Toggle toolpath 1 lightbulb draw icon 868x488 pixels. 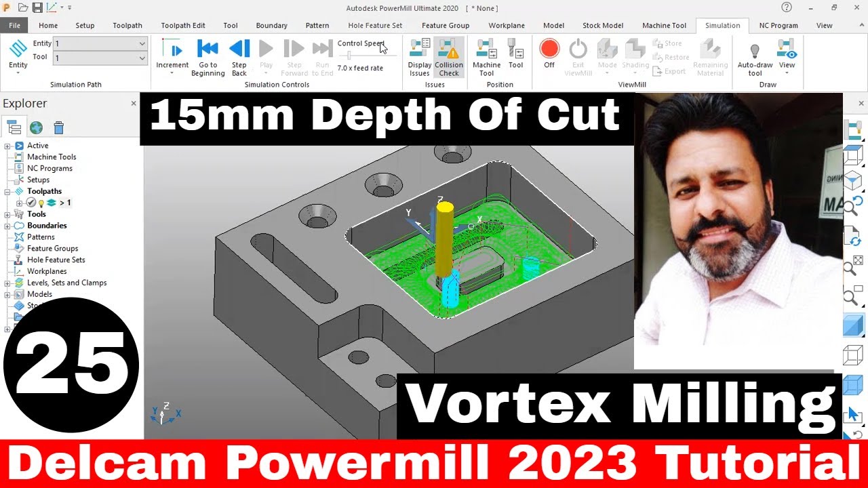41,203
